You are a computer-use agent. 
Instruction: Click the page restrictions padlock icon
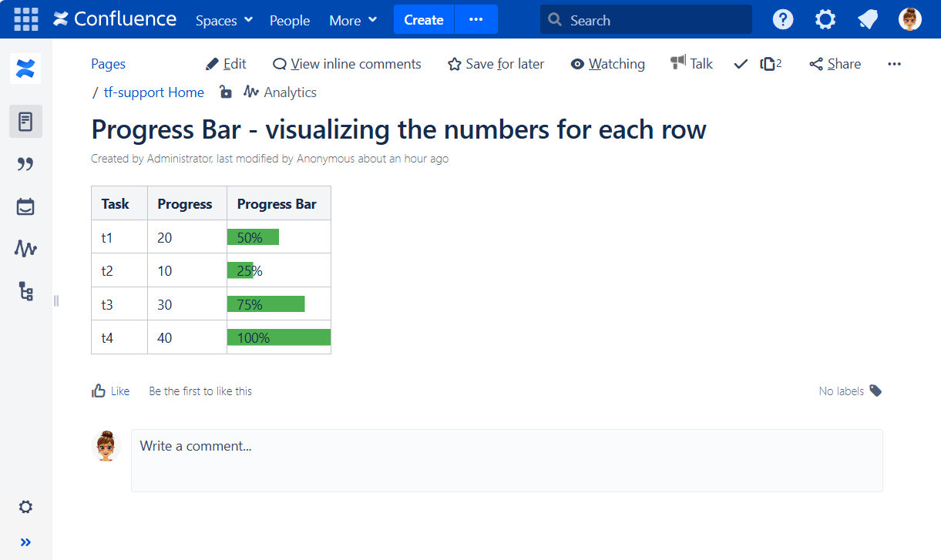click(x=225, y=92)
